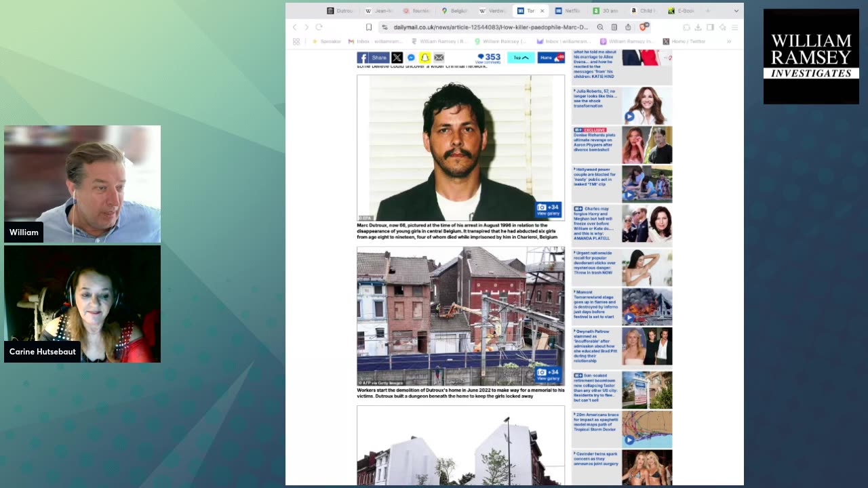Screen dimensions: 868x488
Task: Click the William Ramsey Investigates logo
Action: 811,56
